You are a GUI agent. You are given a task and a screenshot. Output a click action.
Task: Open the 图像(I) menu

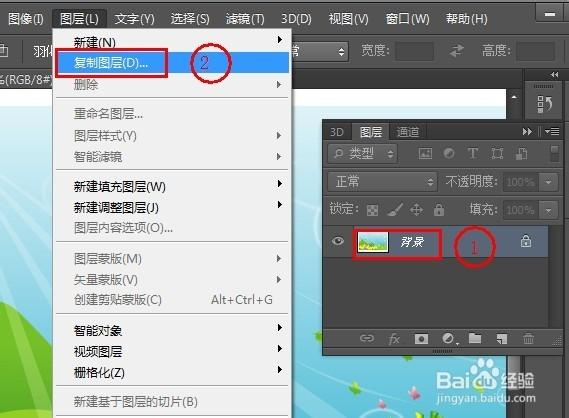(x=26, y=19)
